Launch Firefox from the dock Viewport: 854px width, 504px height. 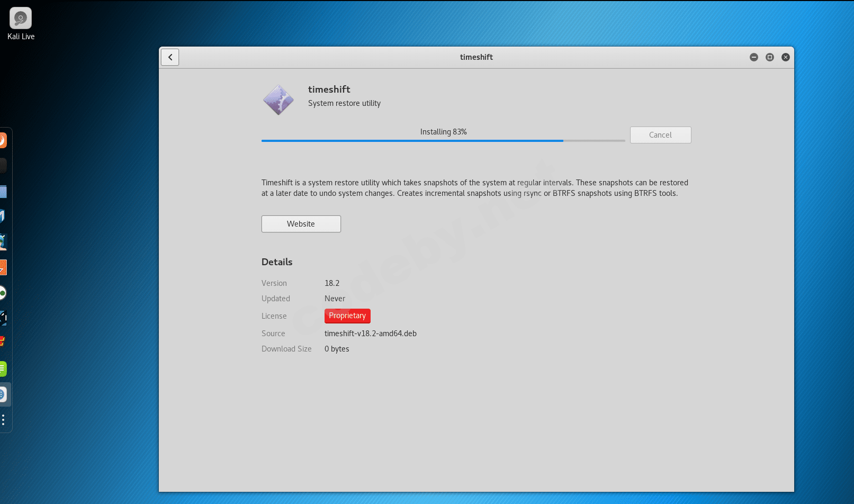click(3, 140)
